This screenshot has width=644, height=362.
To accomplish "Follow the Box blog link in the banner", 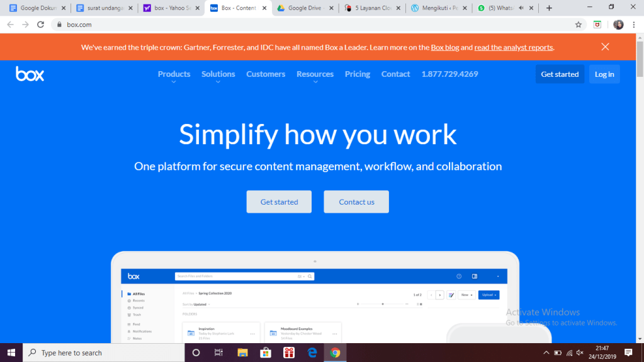I will [444, 47].
